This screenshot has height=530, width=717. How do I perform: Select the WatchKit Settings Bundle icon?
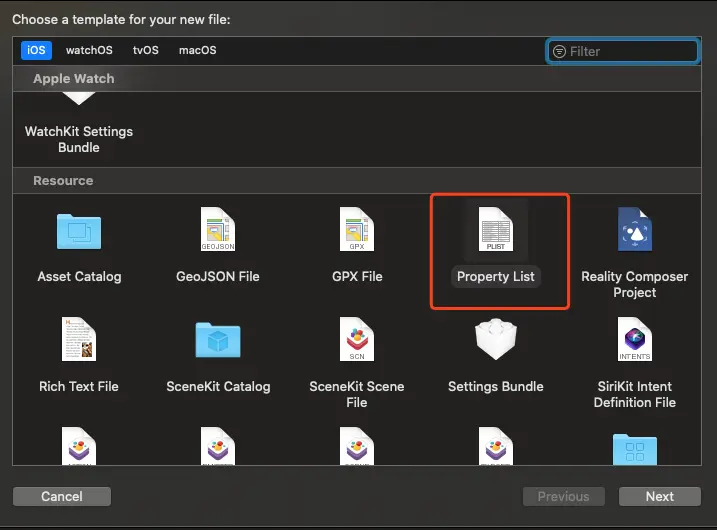point(79,98)
